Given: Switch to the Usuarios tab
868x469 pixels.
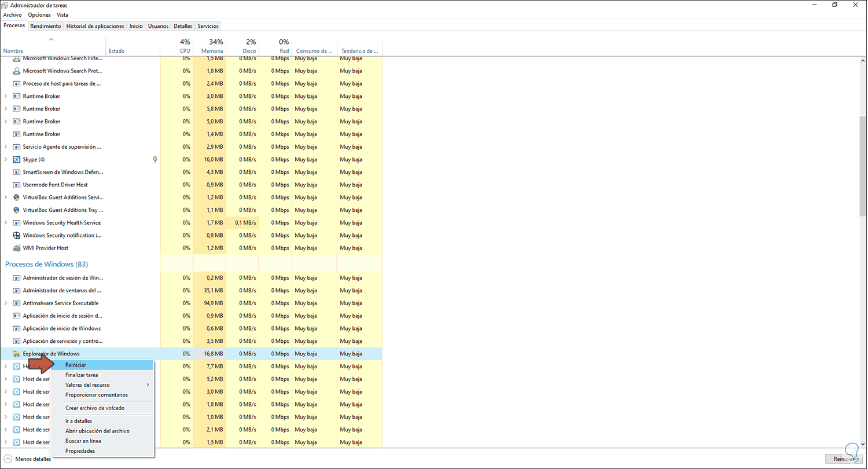Looking at the screenshot, I should pyautogui.click(x=158, y=26).
